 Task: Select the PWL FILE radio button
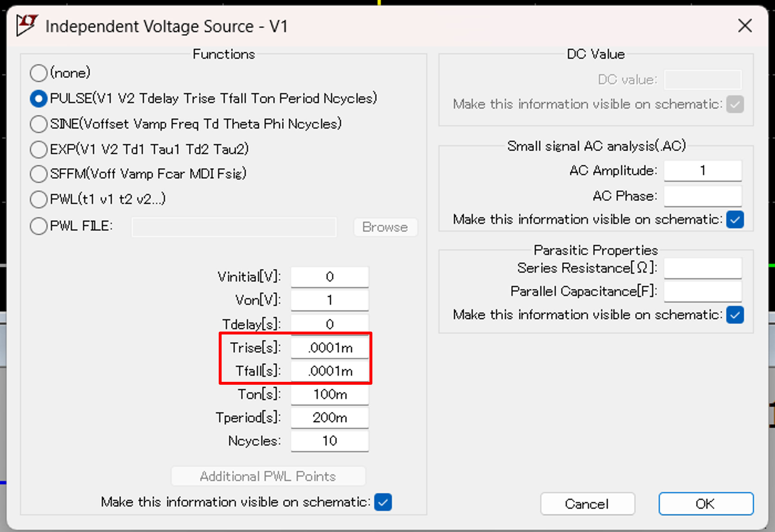[x=39, y=226]
